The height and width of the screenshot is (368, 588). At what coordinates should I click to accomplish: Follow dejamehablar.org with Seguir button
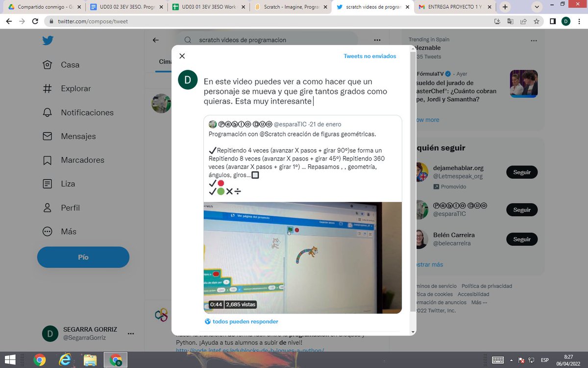coord(522,172)
